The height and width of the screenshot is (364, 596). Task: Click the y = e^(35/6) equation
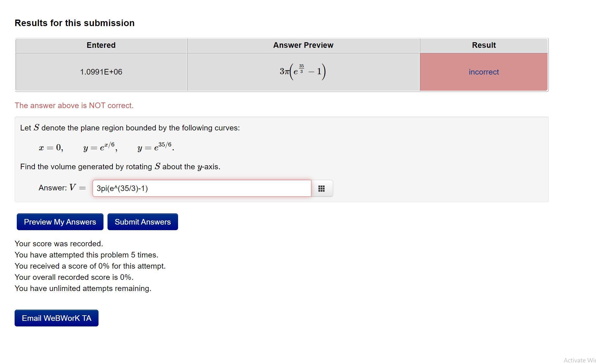click(155, 147)
